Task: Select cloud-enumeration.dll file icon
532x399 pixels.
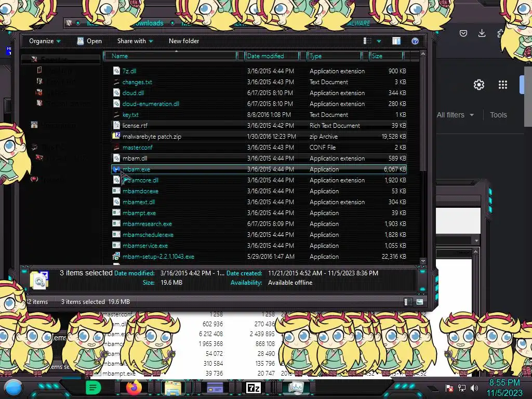Action: click(116, 103)
